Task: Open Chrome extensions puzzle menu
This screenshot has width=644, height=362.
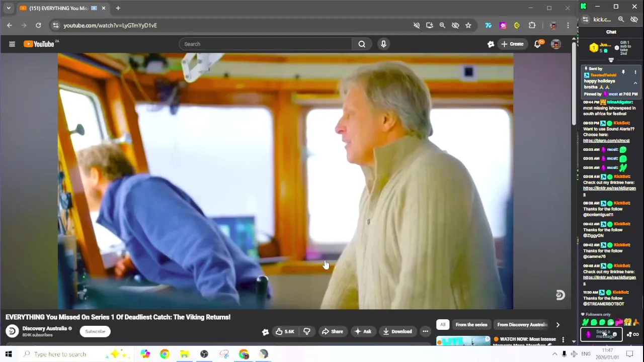Action: pos(532,25)
